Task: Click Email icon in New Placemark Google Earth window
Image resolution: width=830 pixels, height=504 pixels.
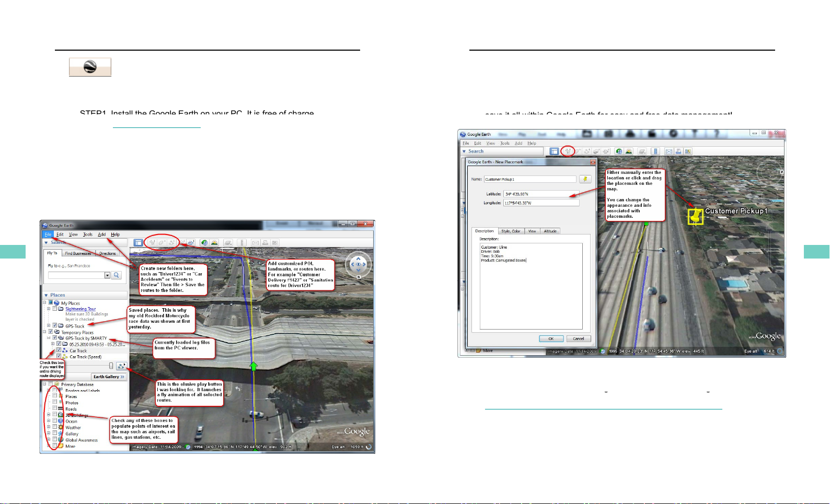Action: coord(669,151)
